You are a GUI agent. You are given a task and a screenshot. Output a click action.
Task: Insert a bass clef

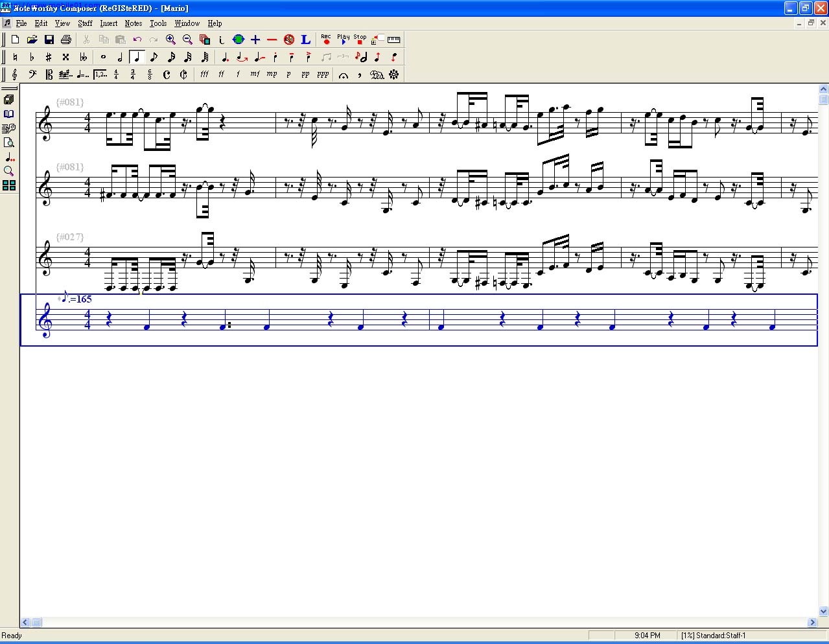tap(32, 75)
